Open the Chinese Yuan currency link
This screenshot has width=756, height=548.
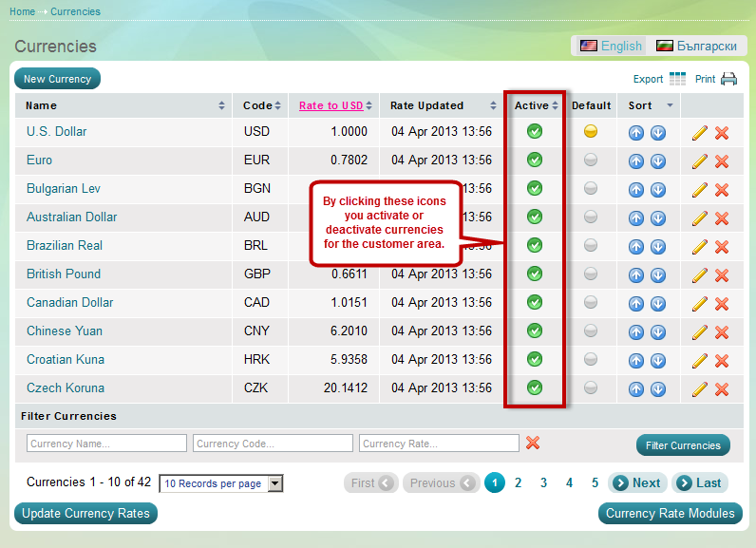click(65, 331)
